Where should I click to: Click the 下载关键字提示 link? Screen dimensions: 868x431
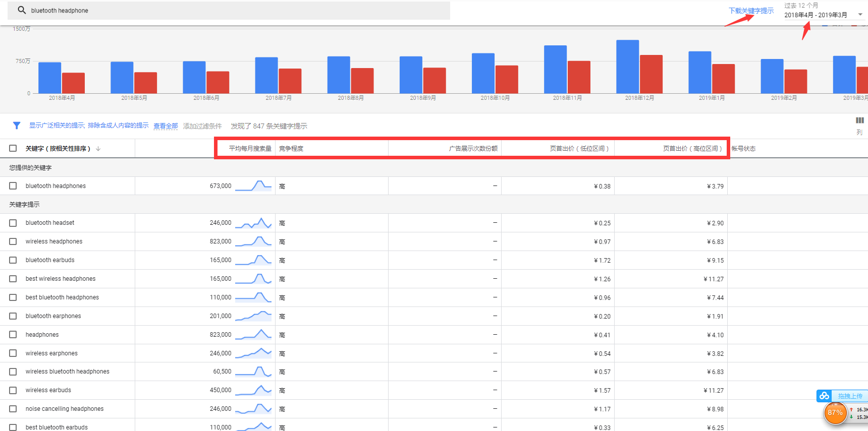pos(751,11)
